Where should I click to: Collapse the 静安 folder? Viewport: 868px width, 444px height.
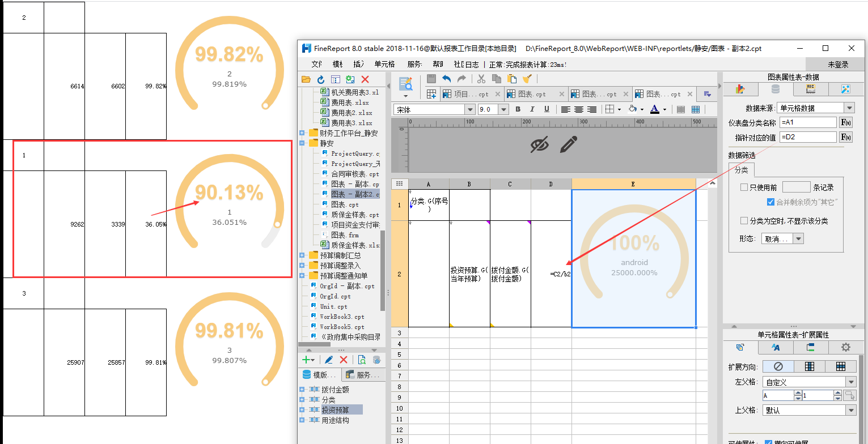pyautogui.click(x=302, y=143)
